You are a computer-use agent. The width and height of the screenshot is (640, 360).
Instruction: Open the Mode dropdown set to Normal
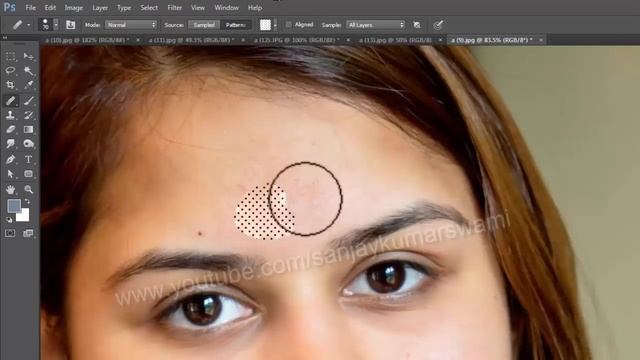pos(131,25)
